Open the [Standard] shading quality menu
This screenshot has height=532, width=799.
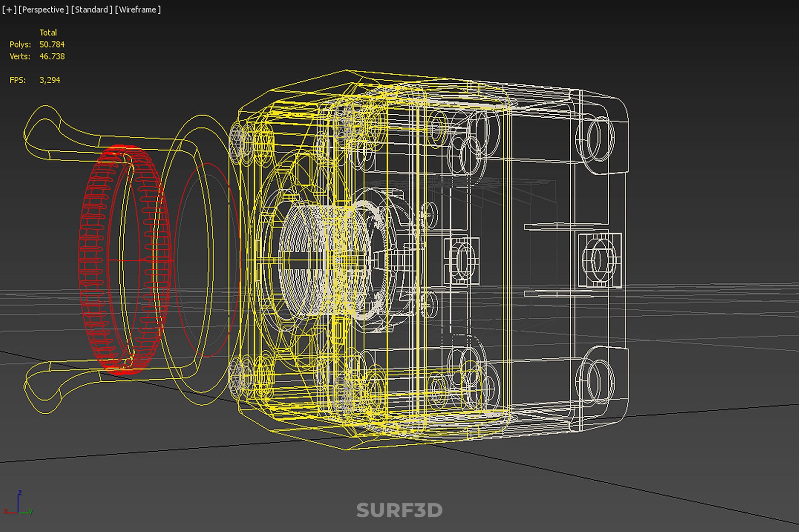(92, 9)
